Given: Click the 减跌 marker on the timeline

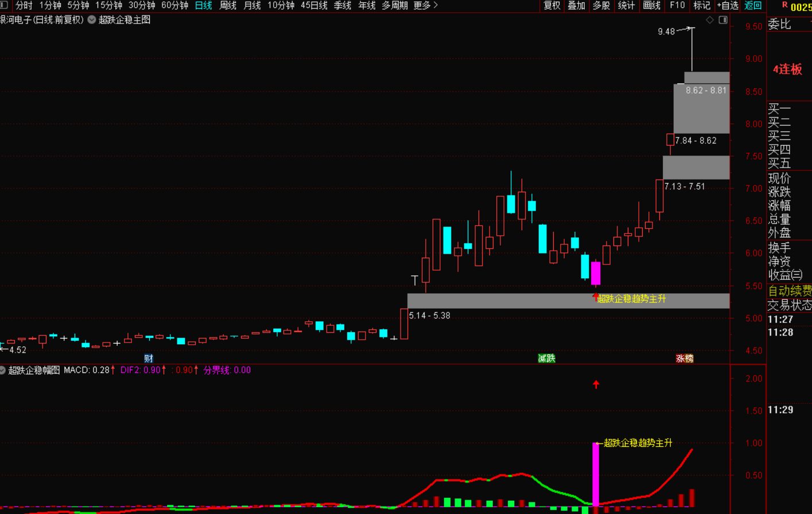Looking at the screenshot, I should click(546, 359).
